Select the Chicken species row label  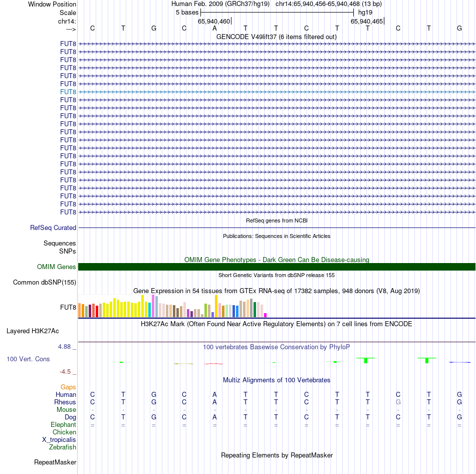(x=64, y=432)
